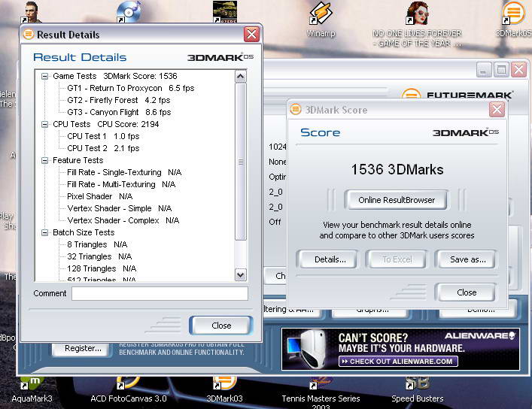Select the 128 Triangles row
Viewport: 532px width, 409px height.
[x=102, y=268]
